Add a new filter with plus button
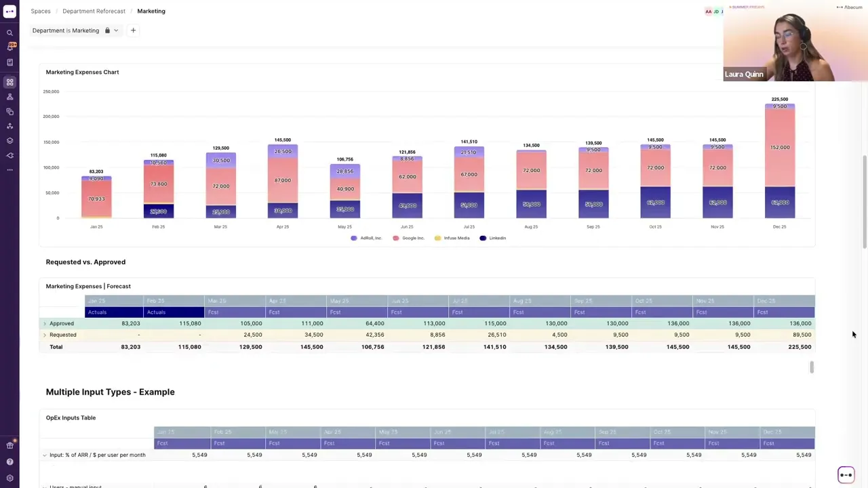Screen dimensions: 868x488 point(133,30)
